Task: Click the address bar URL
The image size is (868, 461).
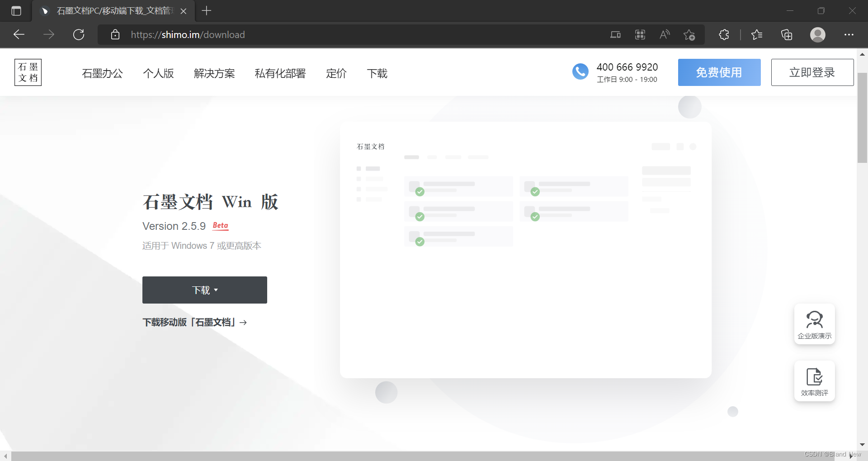Action: point(188,35)
